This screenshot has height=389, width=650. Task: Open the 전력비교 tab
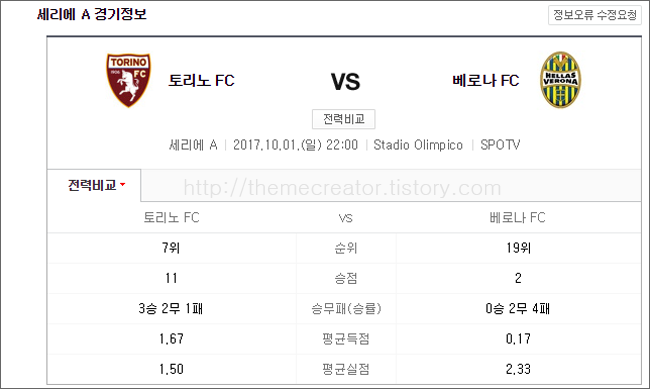click(x=94, y=185)
